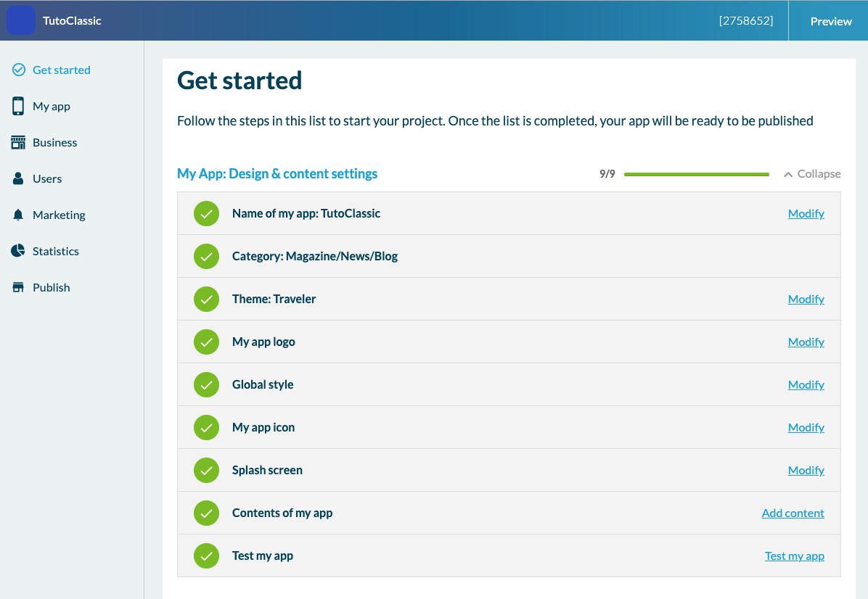868x599 pixels.
Task: Click the Users person icon
Action: (x=19, y=179)
